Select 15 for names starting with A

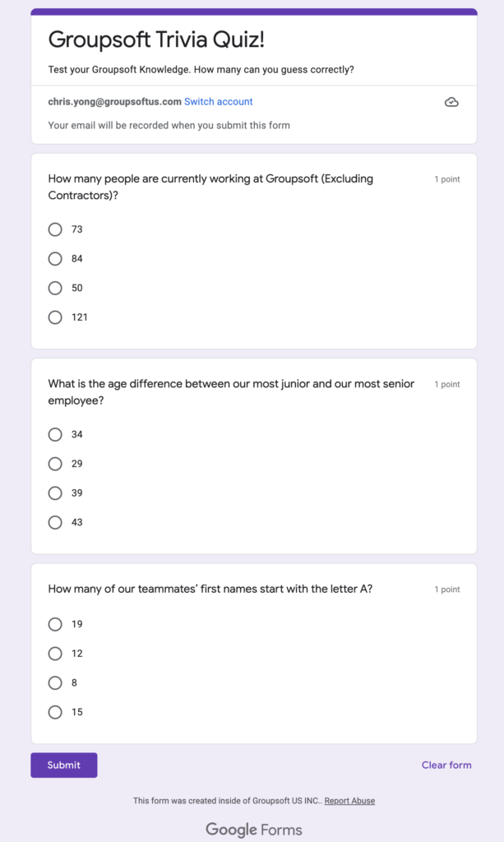[55, 712]
